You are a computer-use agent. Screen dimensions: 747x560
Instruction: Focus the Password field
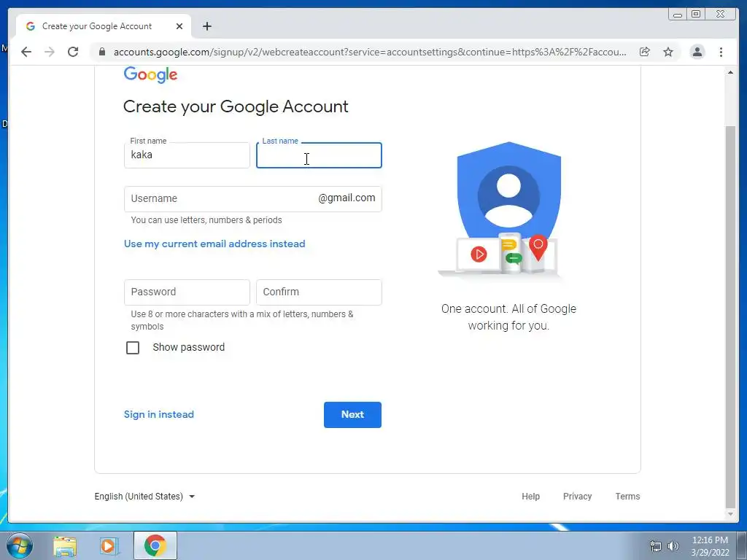click(187, 292)
